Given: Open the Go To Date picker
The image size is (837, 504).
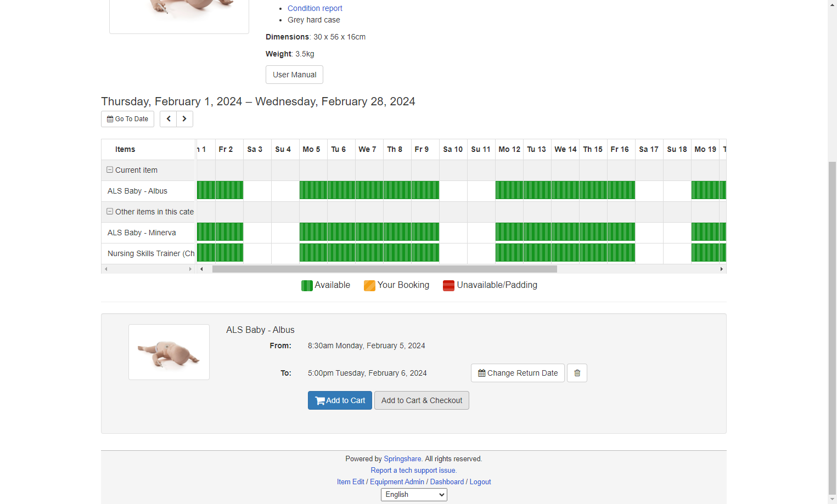Looking at the screenshot, I should pyautogui.click(x=127, y=119).
